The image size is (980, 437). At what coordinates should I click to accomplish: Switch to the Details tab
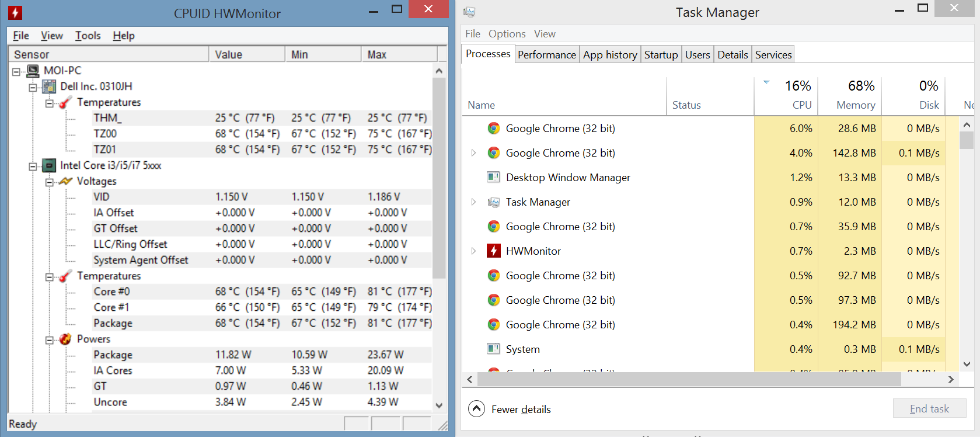click(733, 54)
